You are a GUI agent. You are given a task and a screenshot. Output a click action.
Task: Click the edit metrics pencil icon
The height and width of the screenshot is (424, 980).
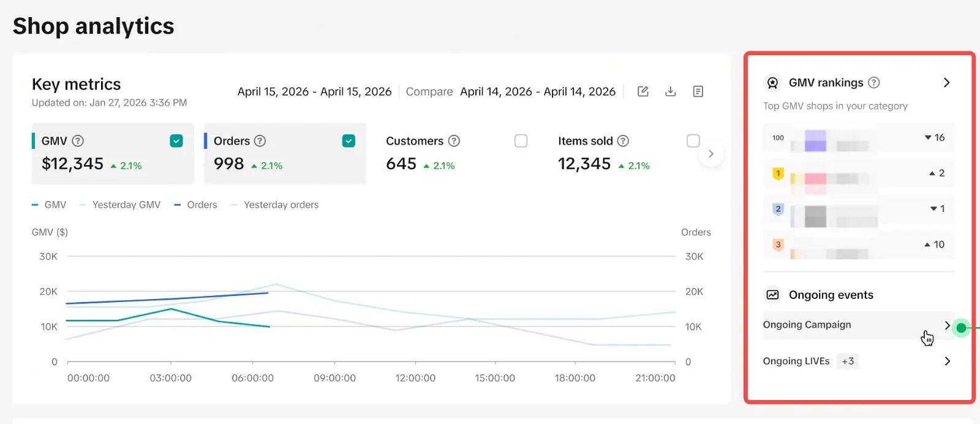(643, 91)
